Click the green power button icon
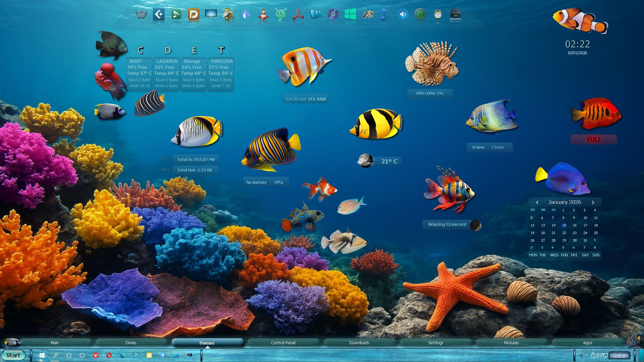The width and height of the screenshot is (644, 362). point(420,14)
